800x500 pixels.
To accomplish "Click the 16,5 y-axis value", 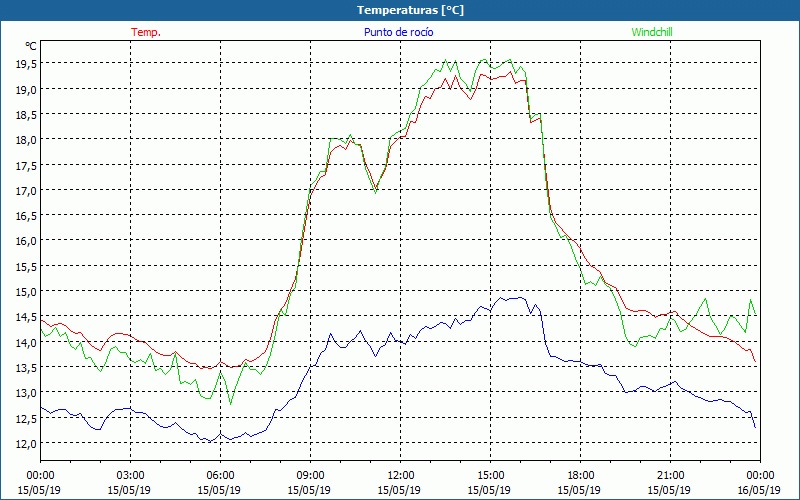I will click(x=27, y=216).
